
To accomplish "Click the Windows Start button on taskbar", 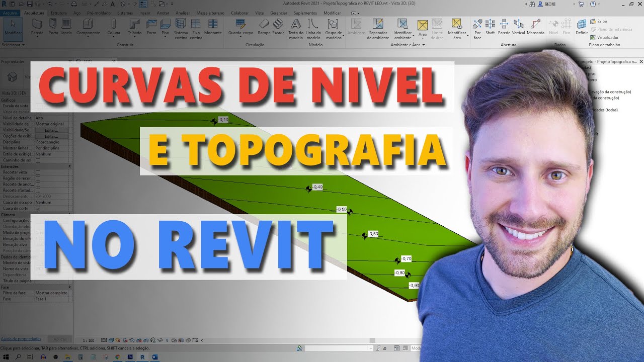I will pos(5,356).
